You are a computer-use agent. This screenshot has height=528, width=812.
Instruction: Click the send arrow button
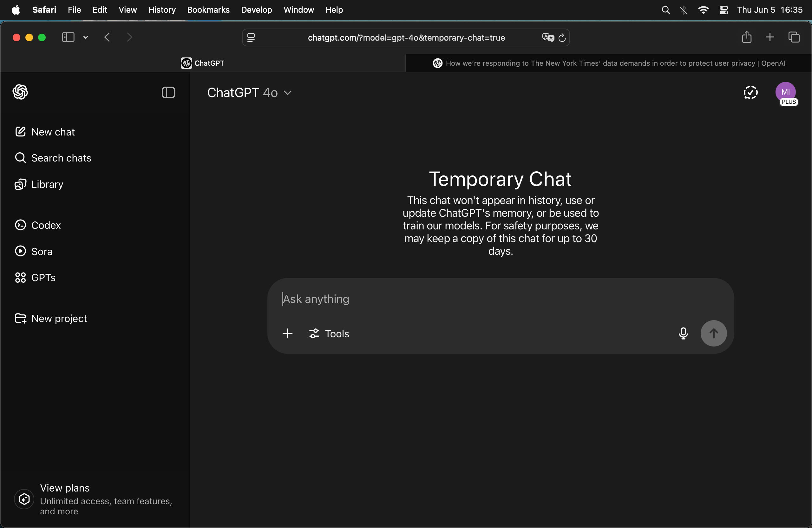713,333
